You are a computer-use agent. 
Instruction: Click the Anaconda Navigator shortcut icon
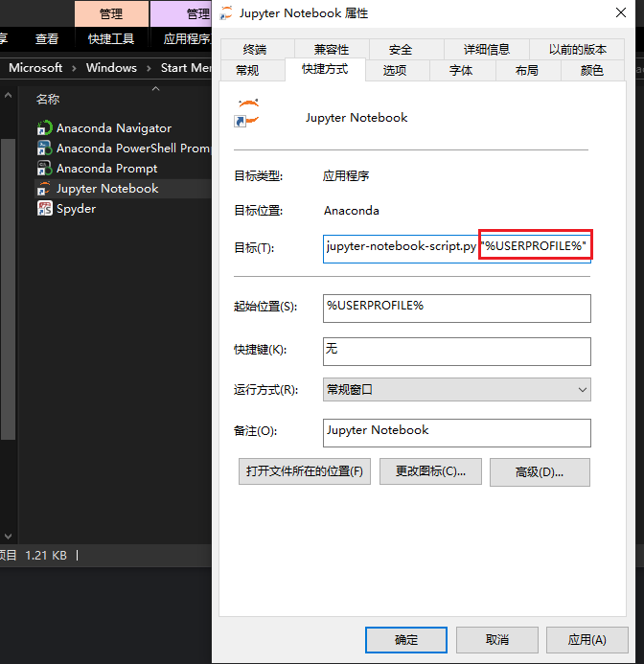pos(44,127)
